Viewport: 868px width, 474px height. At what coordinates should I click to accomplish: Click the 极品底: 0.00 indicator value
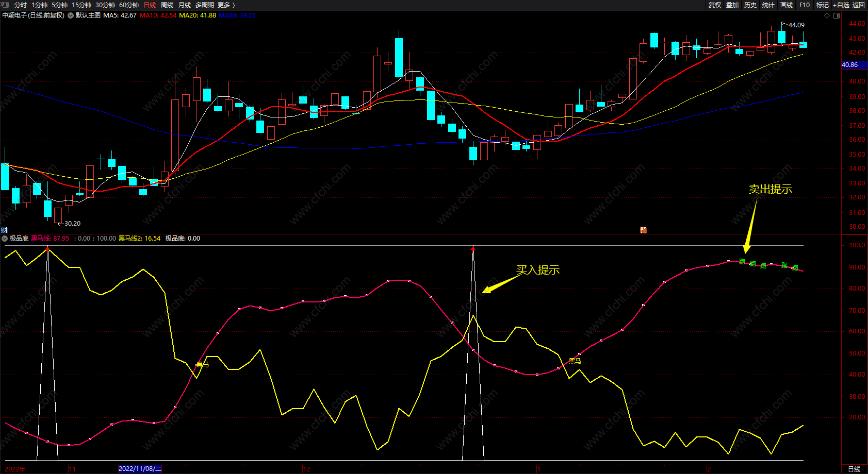(183, 239)
